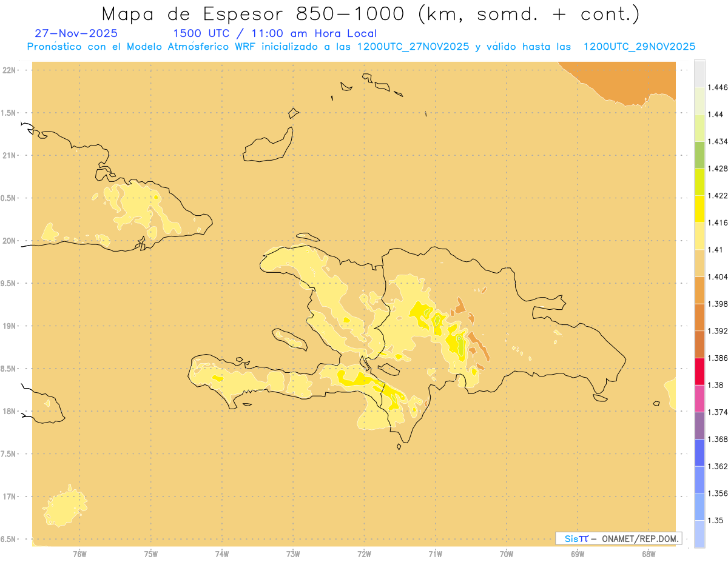Viewport: 728px width, 562px height.
Task: Click the color bar value '1.362'
Action: (718, 466)
